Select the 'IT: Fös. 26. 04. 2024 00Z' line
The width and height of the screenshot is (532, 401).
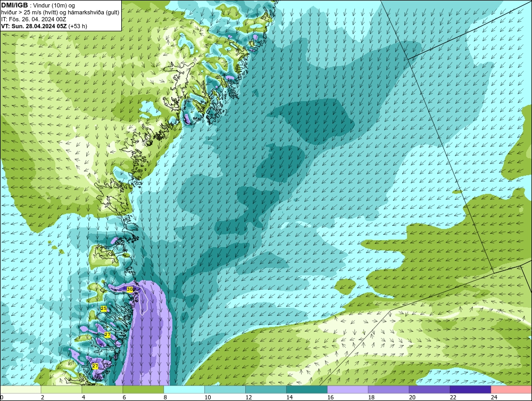tap(34, 19)
